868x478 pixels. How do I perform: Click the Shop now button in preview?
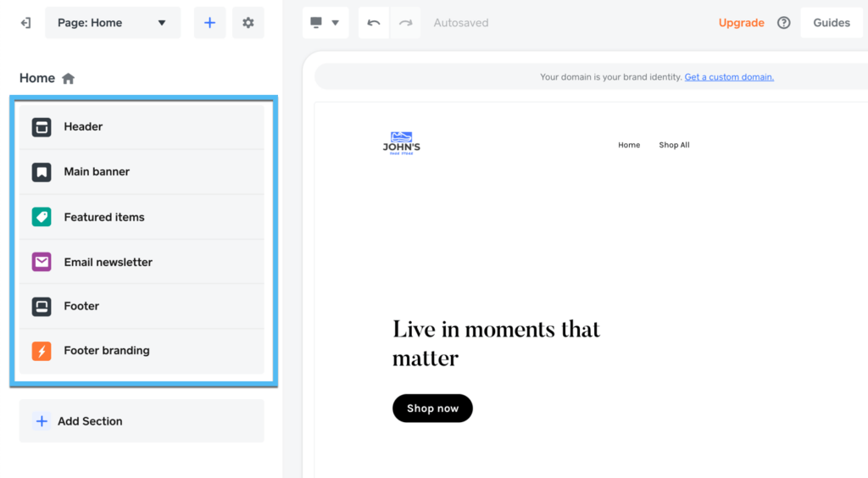432,409
